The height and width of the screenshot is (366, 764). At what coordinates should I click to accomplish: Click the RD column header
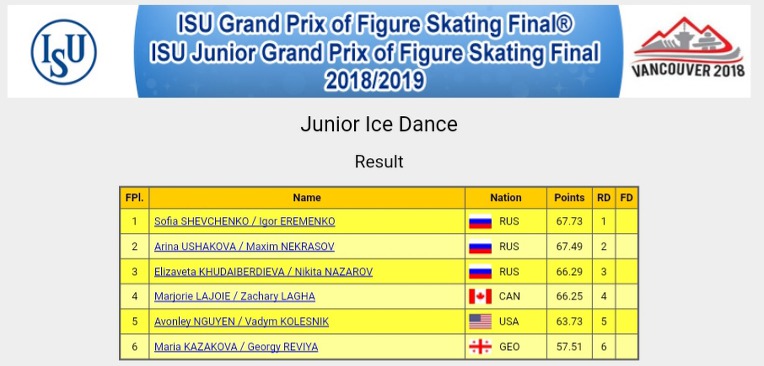coord(604,198)
